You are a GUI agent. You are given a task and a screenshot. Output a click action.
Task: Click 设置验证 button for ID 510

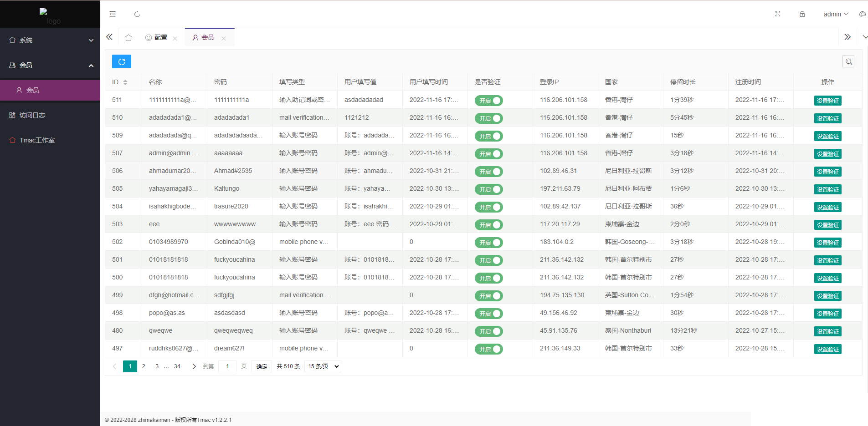click(x=827, y=118)
